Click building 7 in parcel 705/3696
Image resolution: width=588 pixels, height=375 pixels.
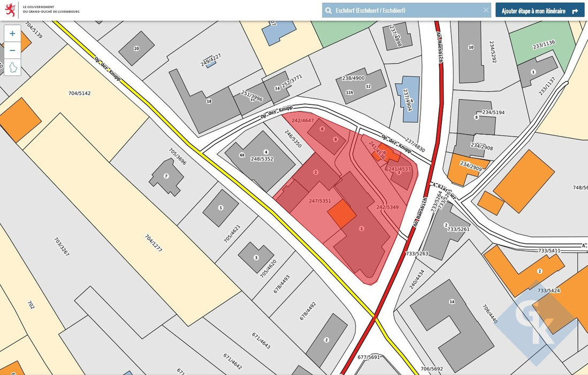tap(166, 177)
